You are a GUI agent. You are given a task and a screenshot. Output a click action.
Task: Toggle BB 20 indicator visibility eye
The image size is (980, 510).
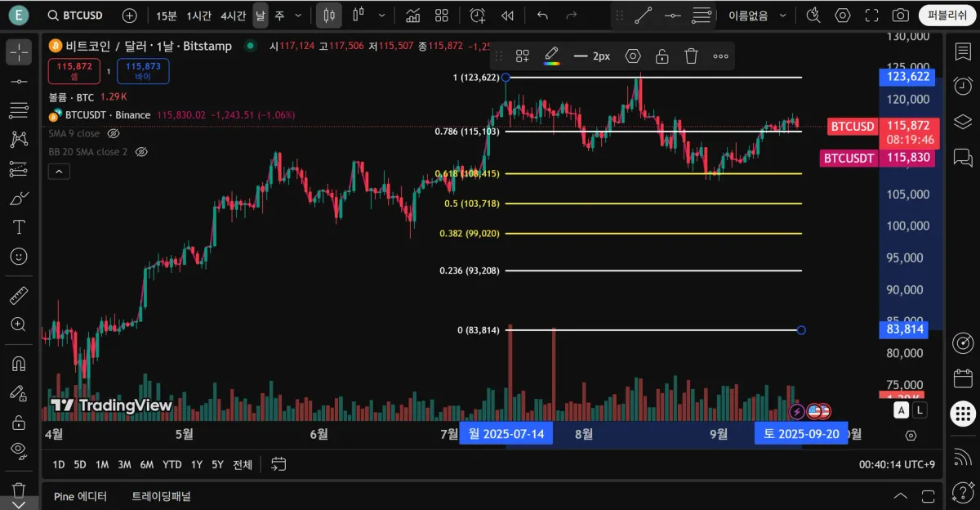(x=141, y=152)
